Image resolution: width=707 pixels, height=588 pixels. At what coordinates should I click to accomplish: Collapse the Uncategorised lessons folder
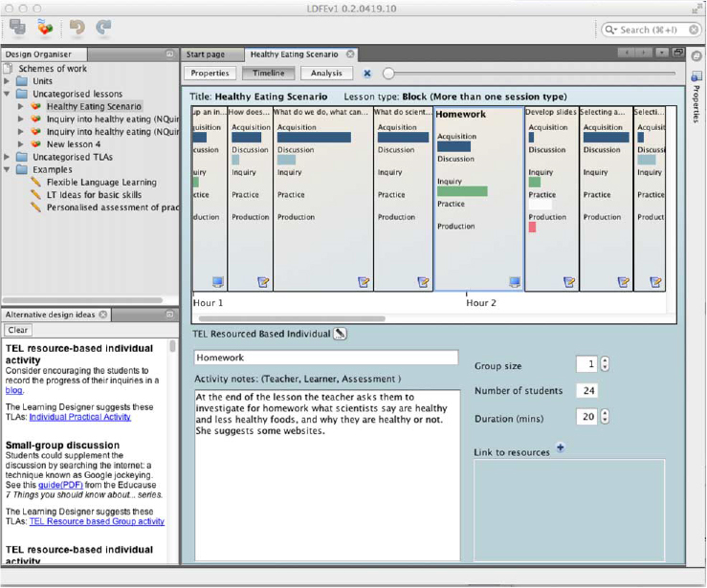click(x=8, y=94)
